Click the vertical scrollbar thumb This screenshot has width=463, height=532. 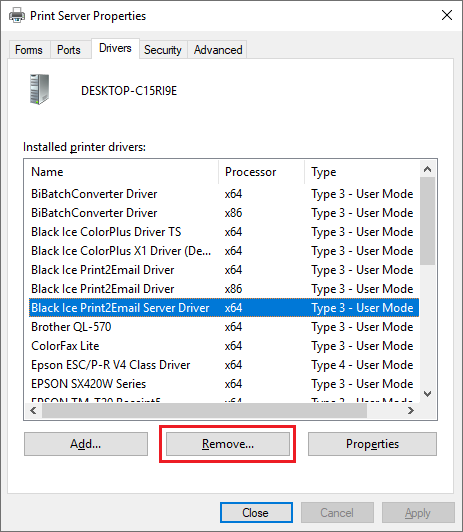click(428, 221)
